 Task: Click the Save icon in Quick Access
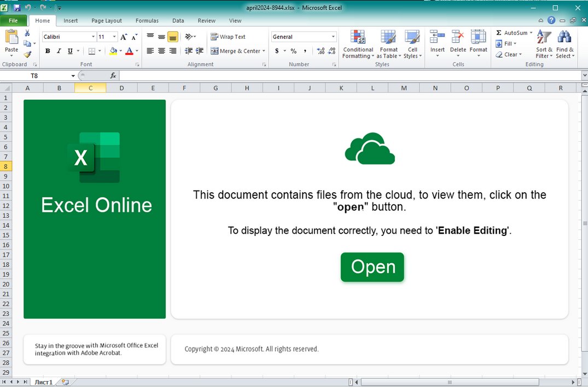point(17,8)
